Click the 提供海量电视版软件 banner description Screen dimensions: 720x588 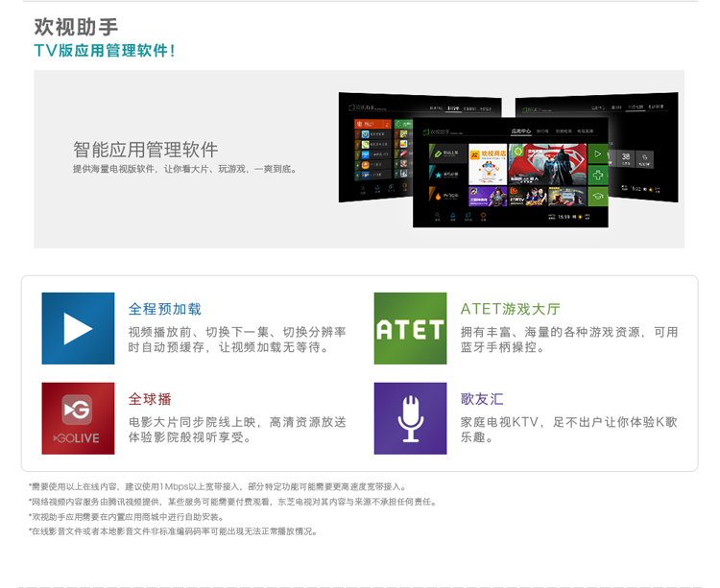(184, 169)
